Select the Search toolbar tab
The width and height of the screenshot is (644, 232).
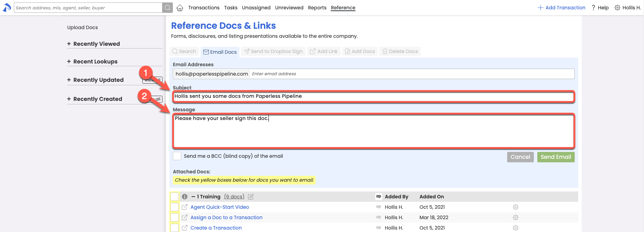[x=184, y=51]
